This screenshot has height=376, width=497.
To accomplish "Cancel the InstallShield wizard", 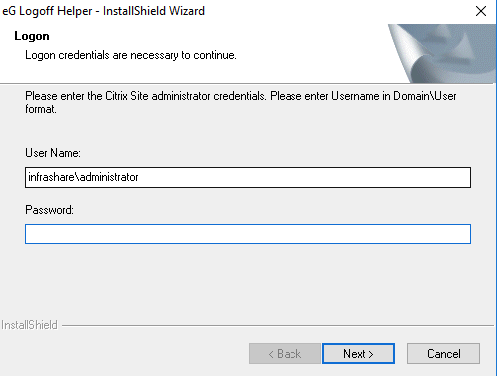I will (443, 354).
